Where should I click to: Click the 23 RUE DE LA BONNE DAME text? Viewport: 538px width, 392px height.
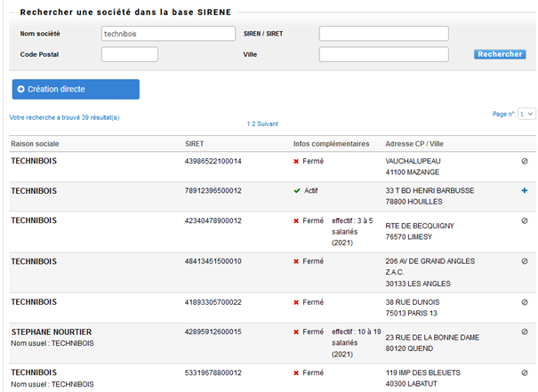(x=432, y=338)
